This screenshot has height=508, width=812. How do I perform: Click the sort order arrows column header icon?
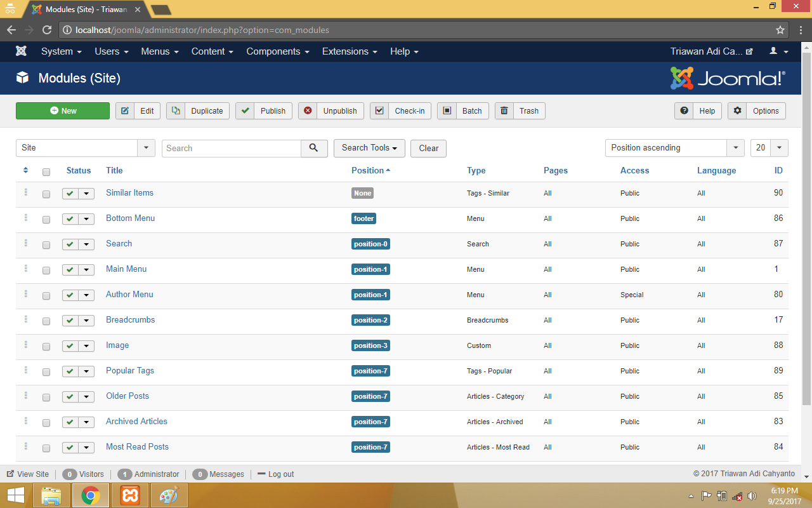(25, 170)
